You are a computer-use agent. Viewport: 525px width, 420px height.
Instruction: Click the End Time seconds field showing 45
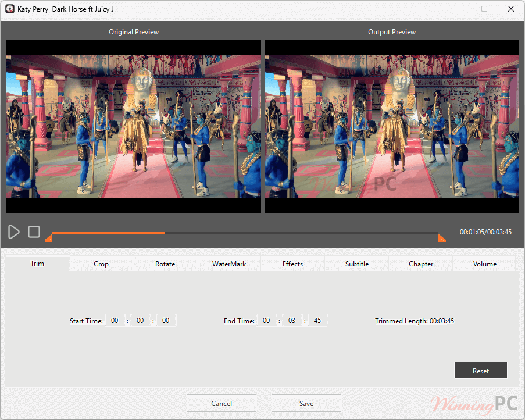coord(317,320)
